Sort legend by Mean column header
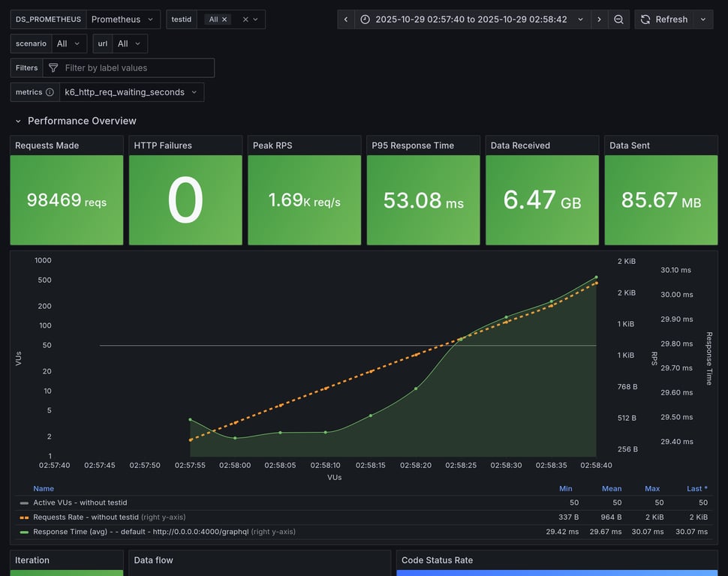The height and width of the screenshot is (576, 728). tap(612, 488)
